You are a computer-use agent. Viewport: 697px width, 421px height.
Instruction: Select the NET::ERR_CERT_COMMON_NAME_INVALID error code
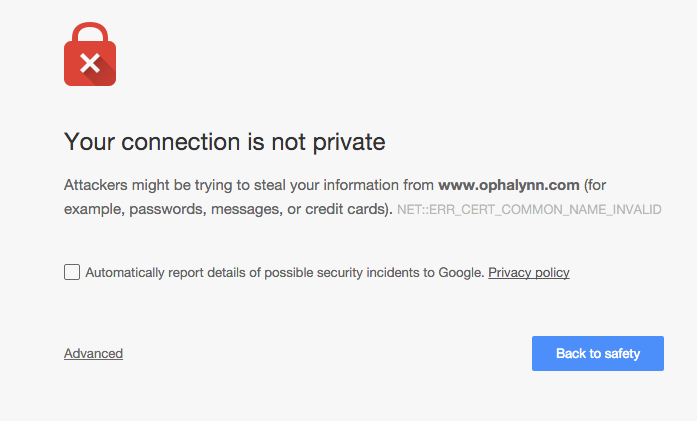(x=529, y=209)
